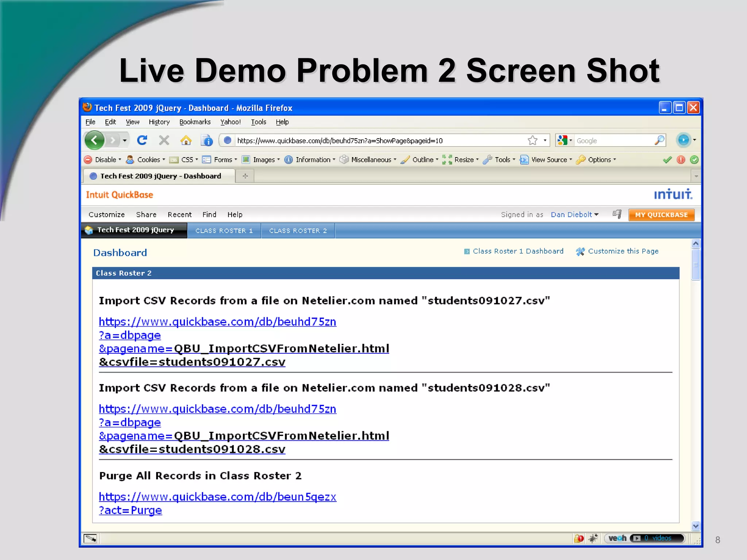Open the CSS developer toolbar menu
This screenshot has height=560, width=747.
point(184,160)
